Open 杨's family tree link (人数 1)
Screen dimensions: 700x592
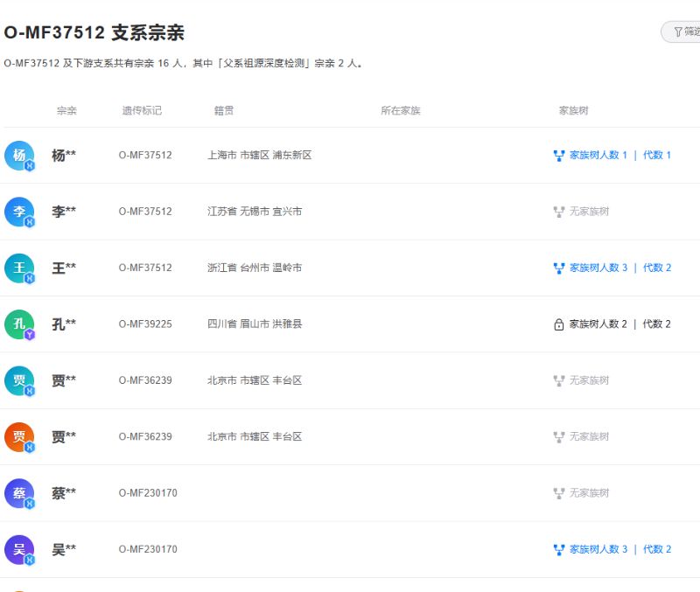coord(619,156)
